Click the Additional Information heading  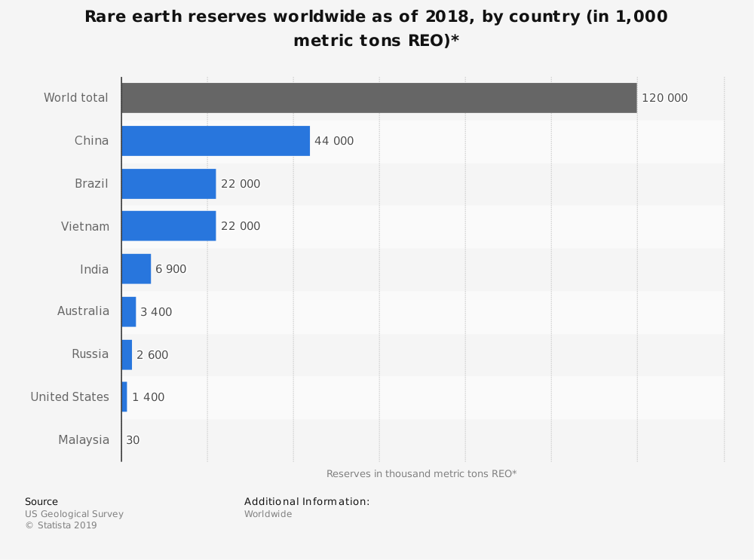coord(307,501)
